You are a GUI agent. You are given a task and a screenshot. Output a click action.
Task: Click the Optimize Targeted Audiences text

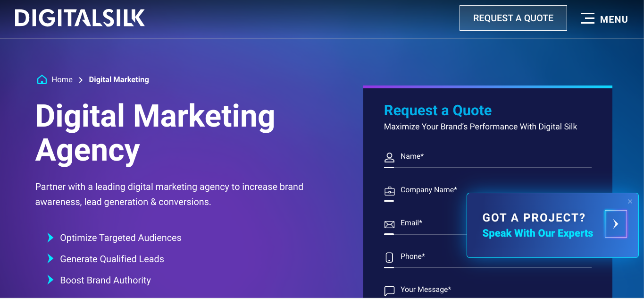(121, 238)
